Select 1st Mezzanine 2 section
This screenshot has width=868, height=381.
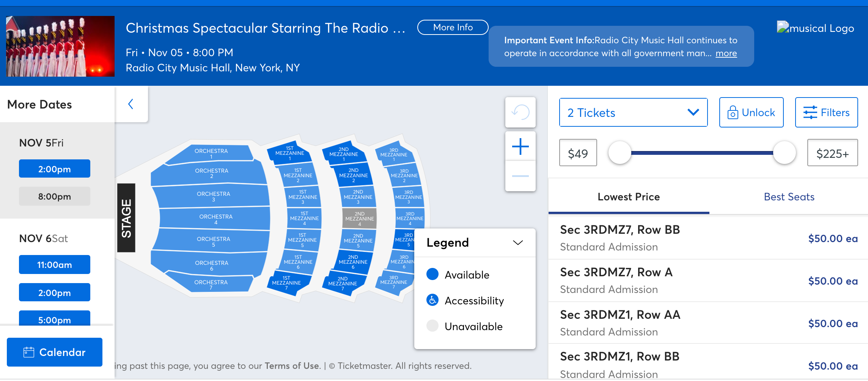[298, 175]
